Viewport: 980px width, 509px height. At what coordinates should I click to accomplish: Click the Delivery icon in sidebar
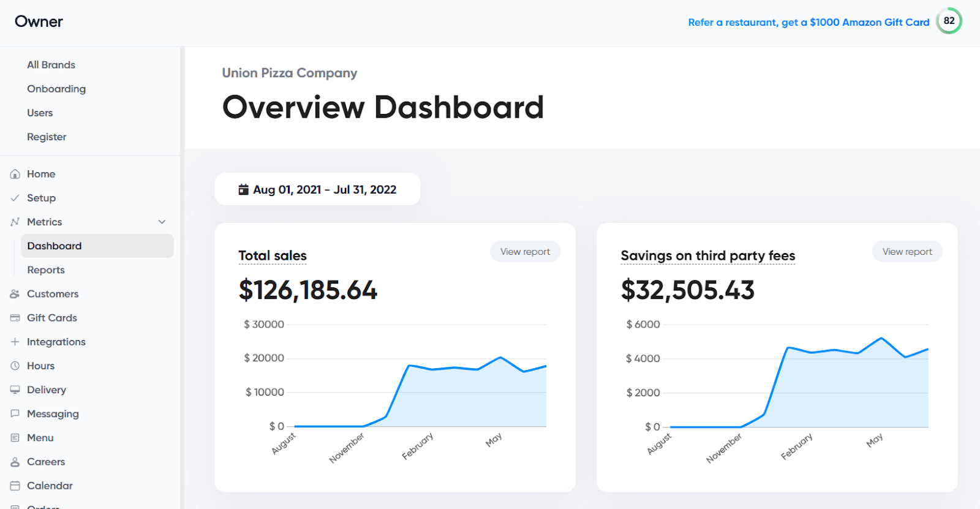[x=15, y=390]
